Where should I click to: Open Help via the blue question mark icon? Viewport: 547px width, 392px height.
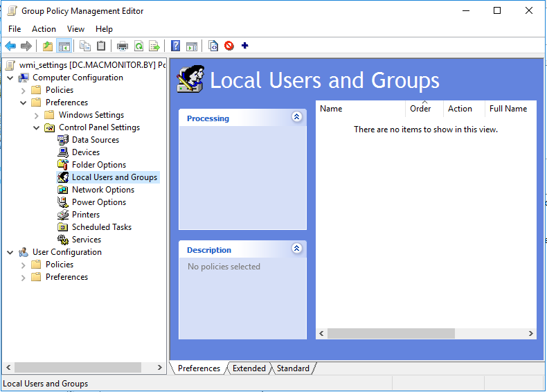click(x=176, y=46)
